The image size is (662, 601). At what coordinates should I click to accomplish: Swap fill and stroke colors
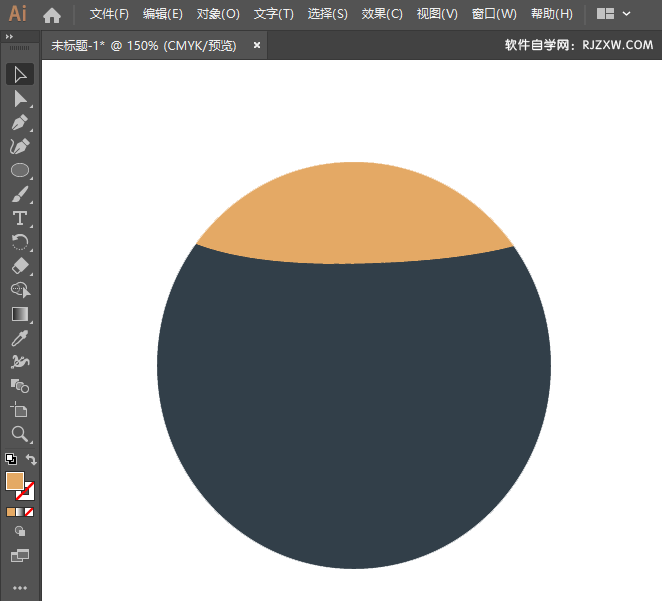[x=32, y=460]
